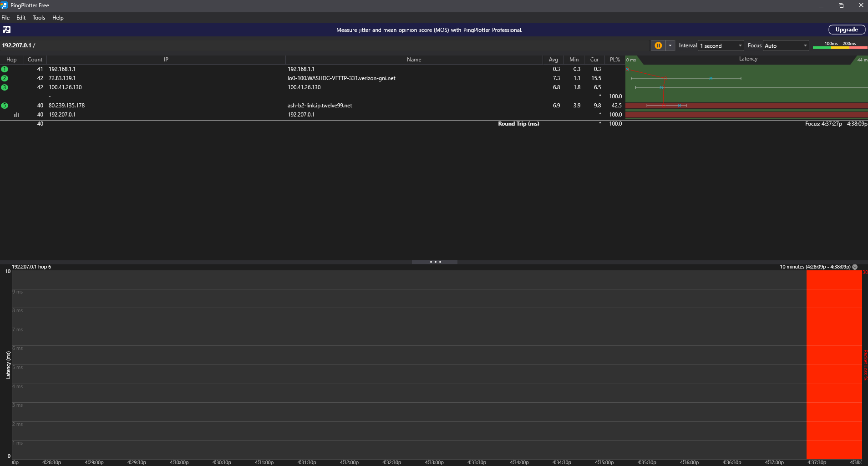The width and height of the screenshot is (868, 466).
Task: Click the Latency graph column header
Action: tap(748, 59)
